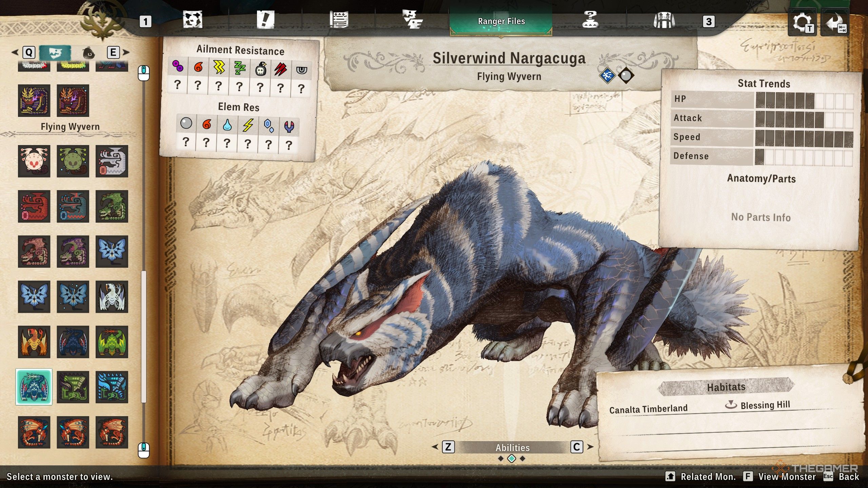Screen dimensions: 868x488
Task: Select the selected Nargacuga teal thumbnail
Action: click(x=34, y=387)
